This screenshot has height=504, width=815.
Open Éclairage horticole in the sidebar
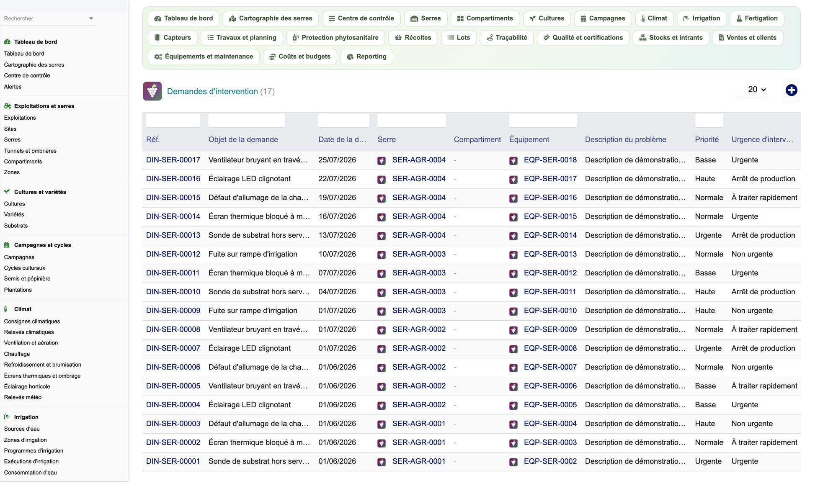(x=27, y=386)
